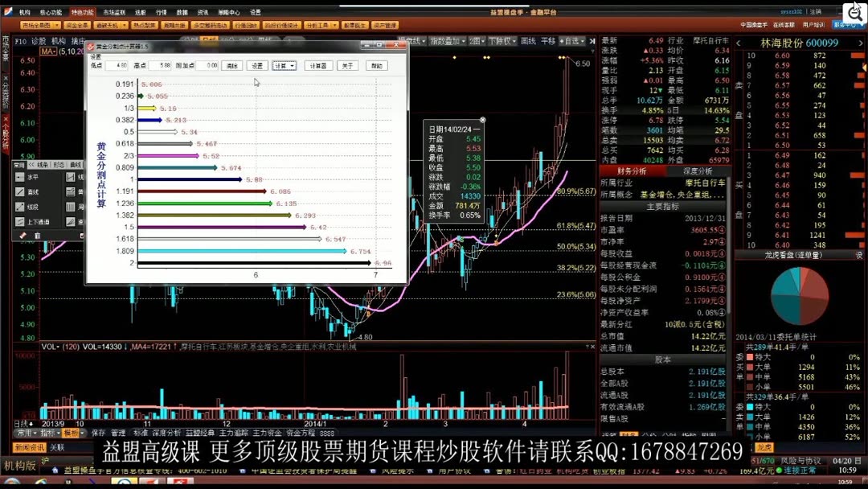Click the magnifier zoom icon at top right
Viewport: 868px width, 489px height.
(854, 13)
